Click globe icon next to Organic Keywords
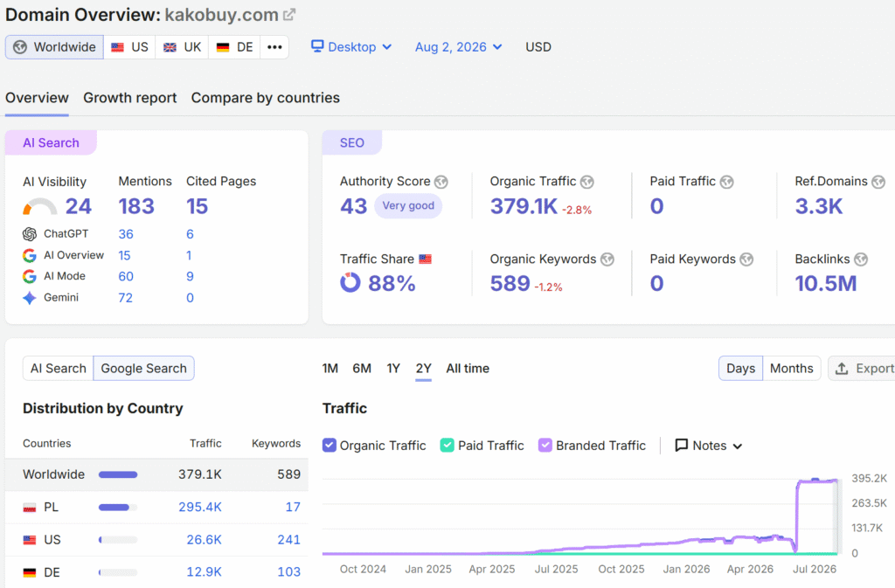 tap(607, 259)
